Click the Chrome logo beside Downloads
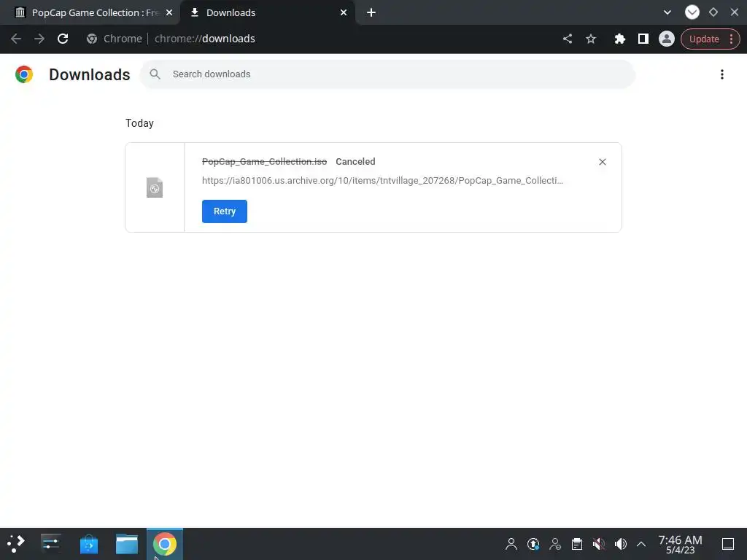 point(24,74)
